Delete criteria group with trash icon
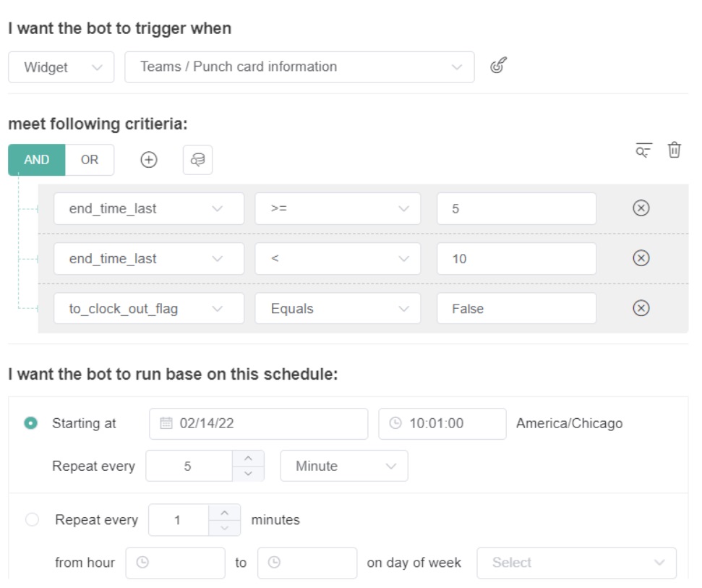The height and width of the screenshot is (588, 702). tap(674, 150)
